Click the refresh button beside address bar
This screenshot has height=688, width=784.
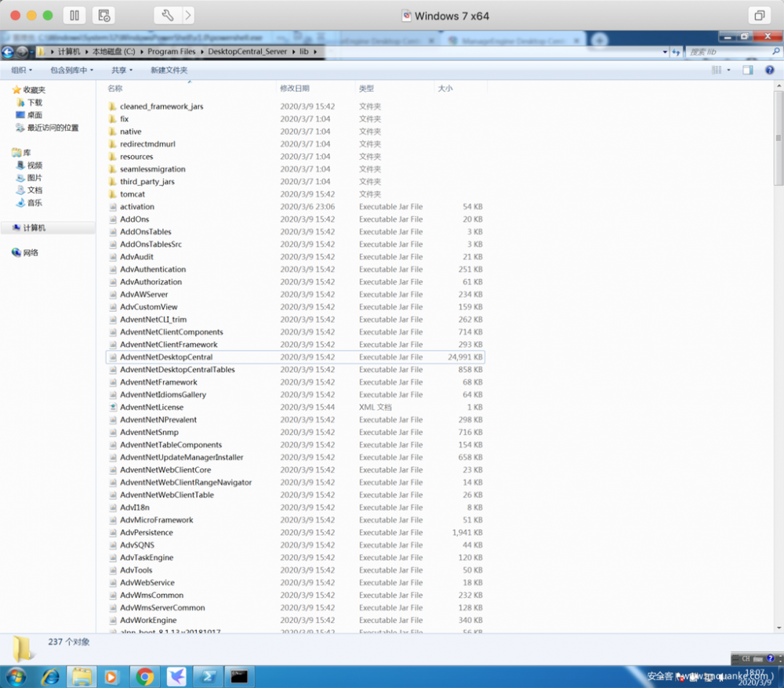[676, 52]
